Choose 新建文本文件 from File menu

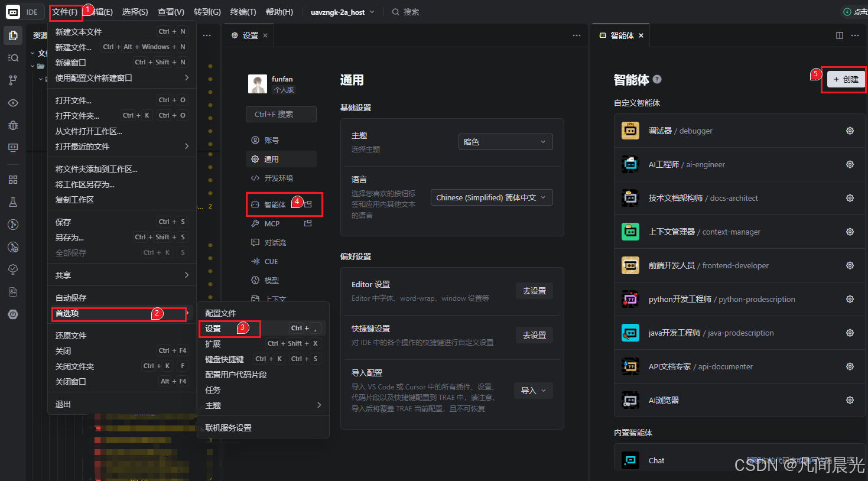tap(122, 32)
